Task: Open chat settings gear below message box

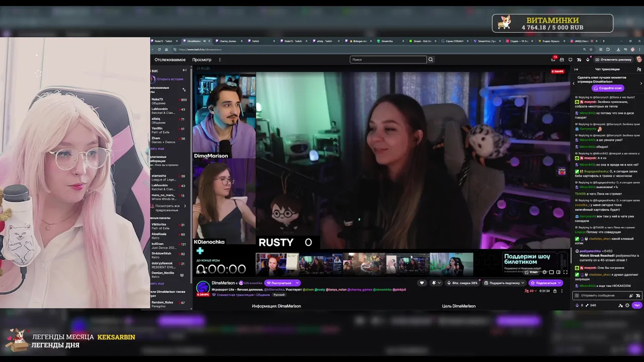Action: click(x=627, y=305)
